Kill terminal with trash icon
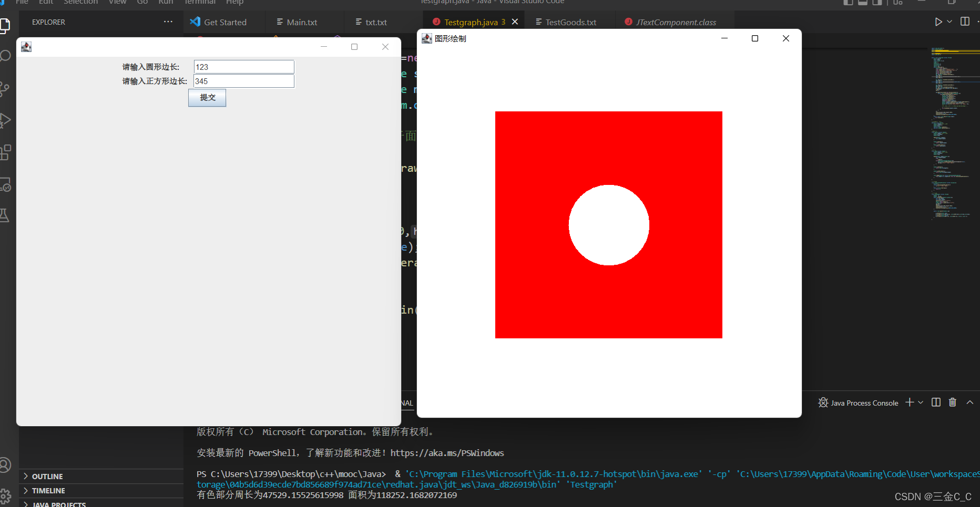The width and height of the screenshot is (980, 507). [953, 402]
